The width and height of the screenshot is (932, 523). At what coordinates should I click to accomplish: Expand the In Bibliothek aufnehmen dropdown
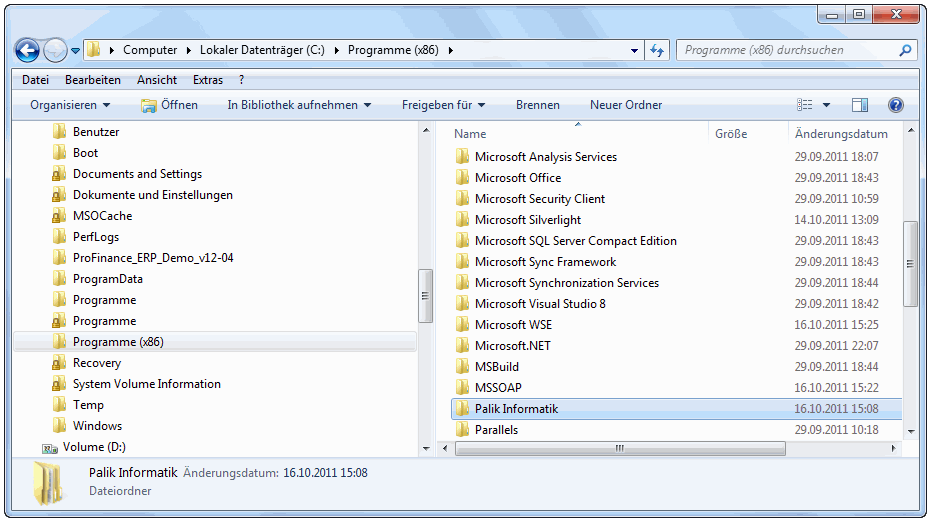tap(299, 105)
